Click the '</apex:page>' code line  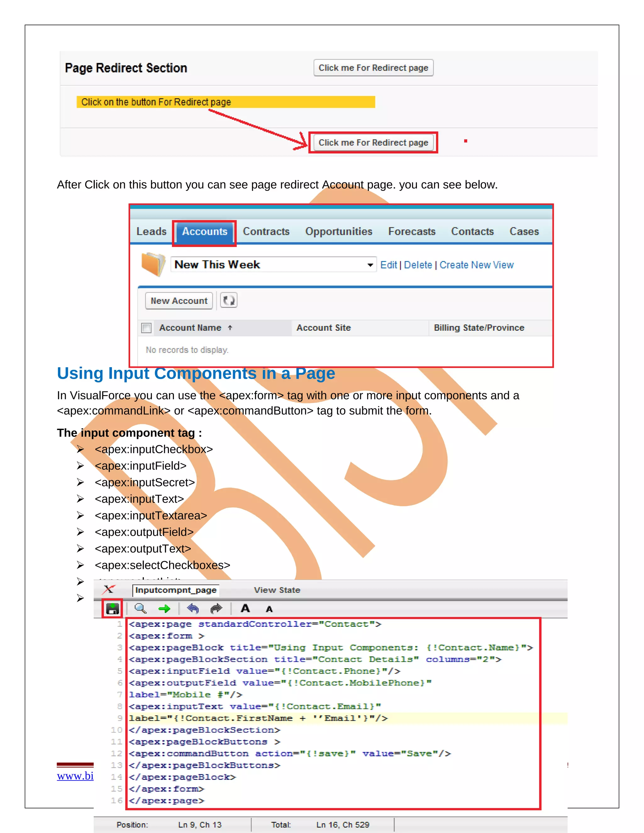166,801
